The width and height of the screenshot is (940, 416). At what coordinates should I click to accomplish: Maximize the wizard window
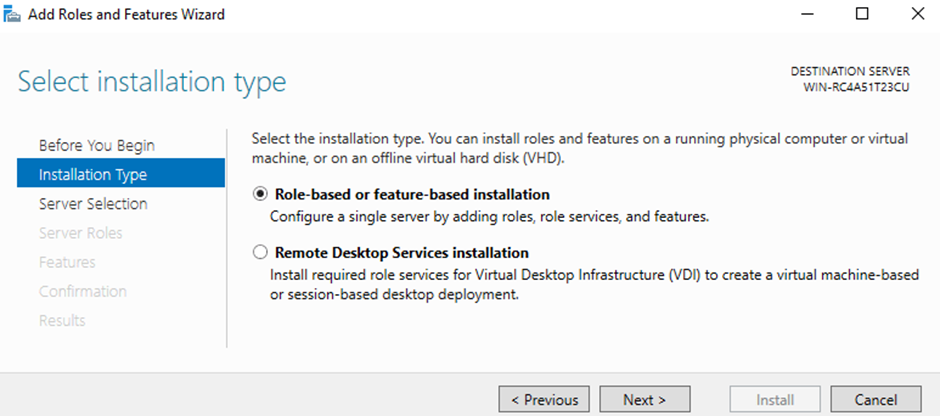(862, 14)
